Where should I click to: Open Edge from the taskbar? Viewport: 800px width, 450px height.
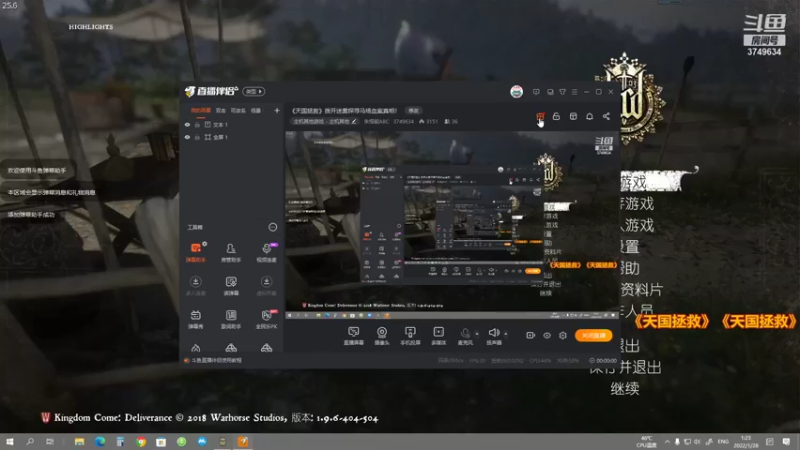pos(99,441)
